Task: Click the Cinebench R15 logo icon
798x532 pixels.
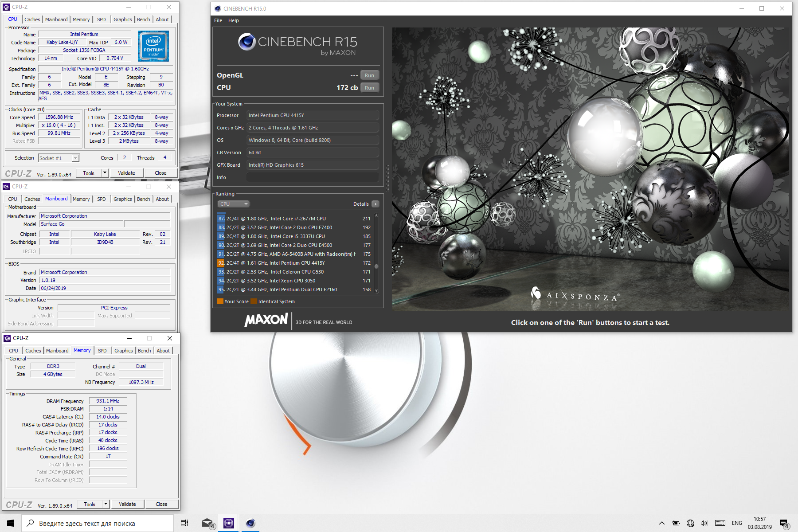Action: click(x=247, y=42)
